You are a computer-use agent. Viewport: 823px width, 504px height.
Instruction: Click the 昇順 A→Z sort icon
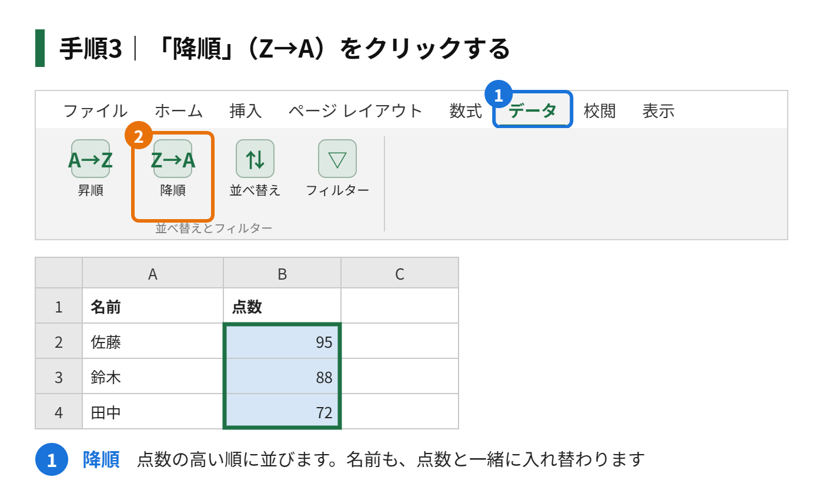tap(91, 159)
